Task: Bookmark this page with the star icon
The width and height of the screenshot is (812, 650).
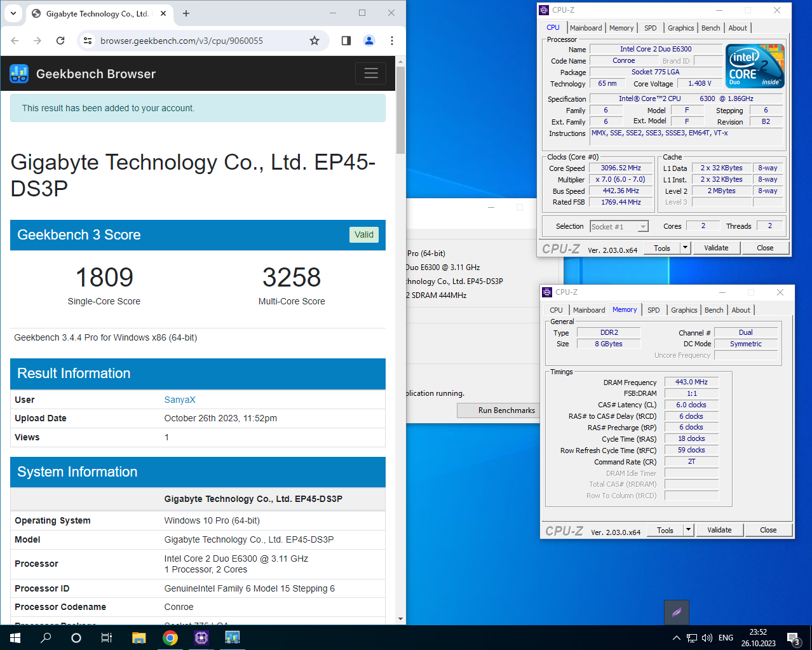Action: (x=314, y=41)
